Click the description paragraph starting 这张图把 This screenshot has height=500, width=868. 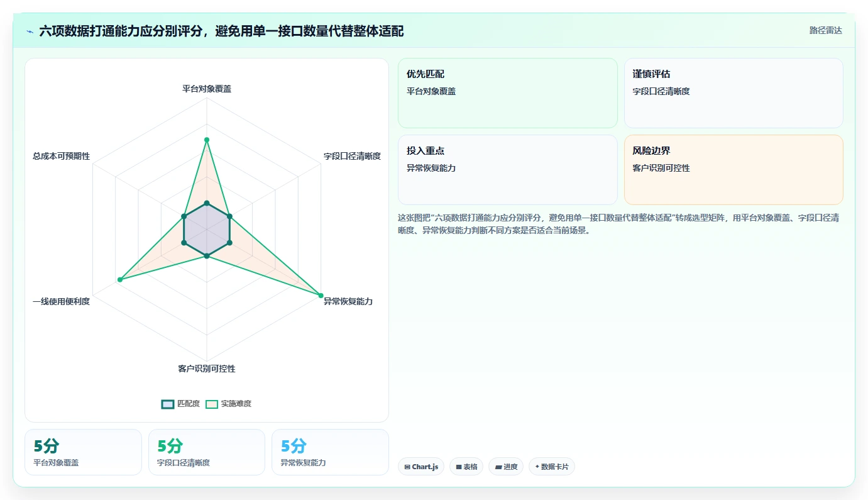pos(619,224)
